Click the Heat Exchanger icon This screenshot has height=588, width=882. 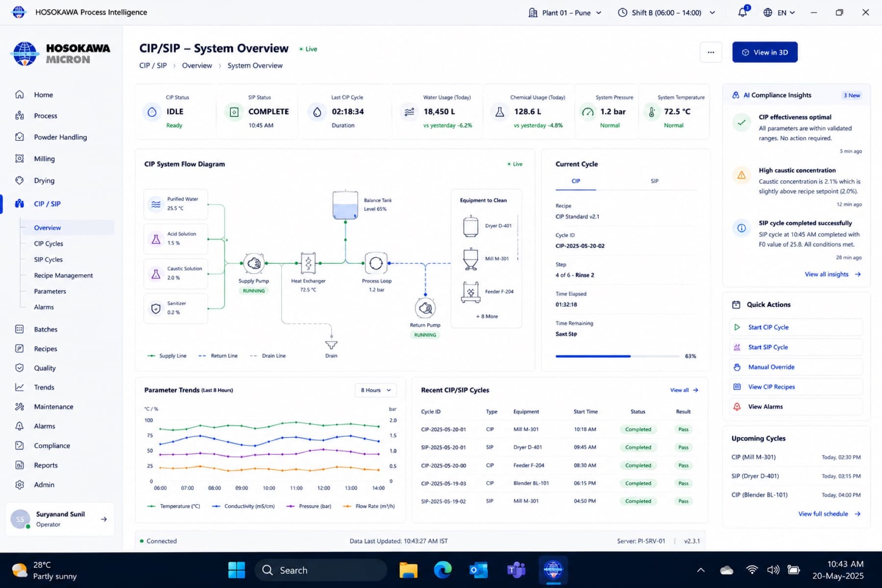click(x=308, y=264)
